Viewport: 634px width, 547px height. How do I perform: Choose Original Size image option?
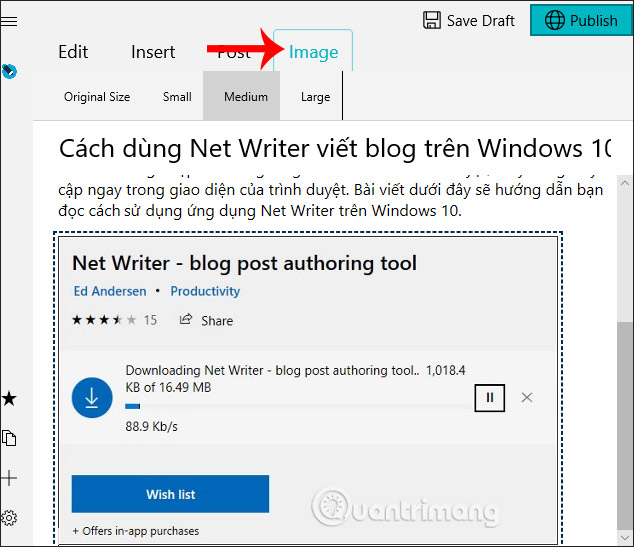[x=97, y=97]
